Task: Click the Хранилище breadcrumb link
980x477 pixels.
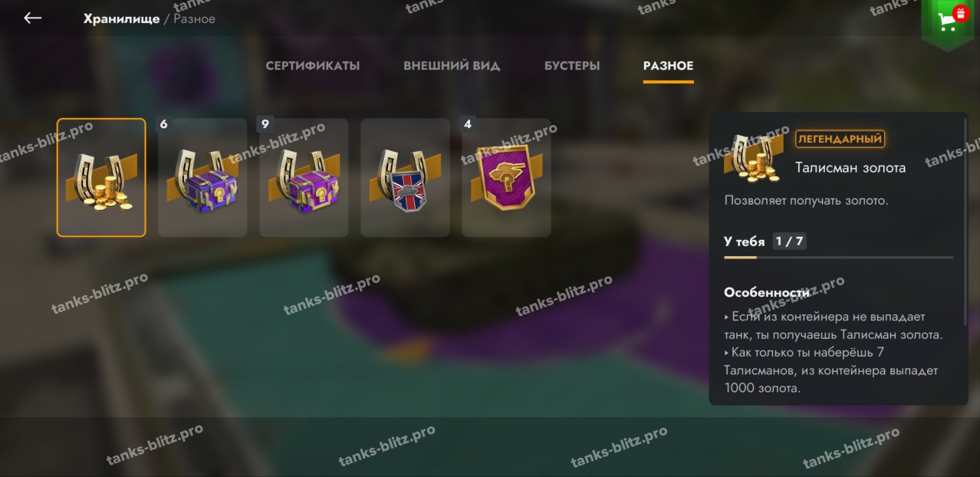Action: [x=121, y=18]
